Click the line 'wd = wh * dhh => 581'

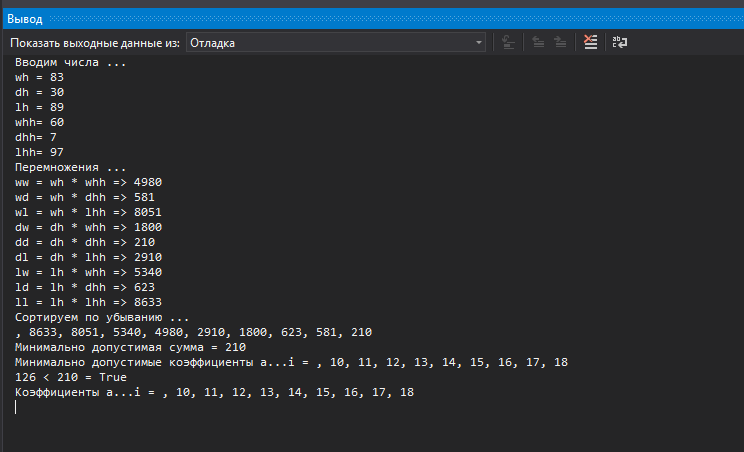[x=85, y=197]
